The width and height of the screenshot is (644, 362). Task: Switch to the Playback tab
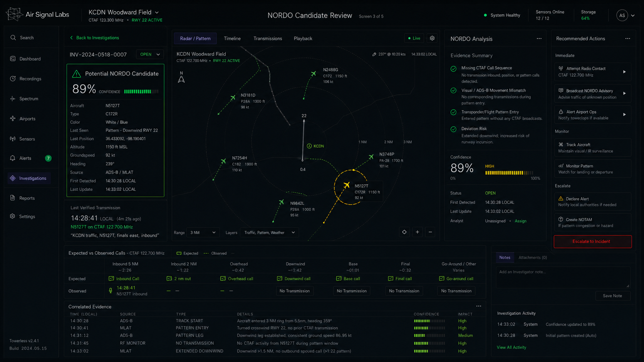point(303,38)
